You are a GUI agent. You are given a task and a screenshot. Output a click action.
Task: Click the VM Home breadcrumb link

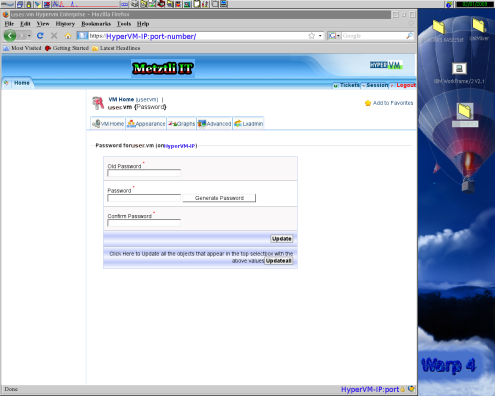[121, 99]
